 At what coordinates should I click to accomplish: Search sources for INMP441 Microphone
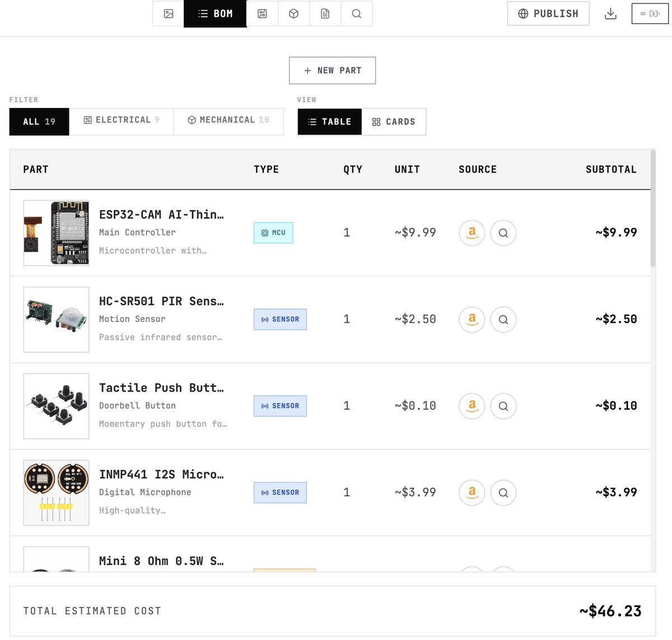point(503,493)
